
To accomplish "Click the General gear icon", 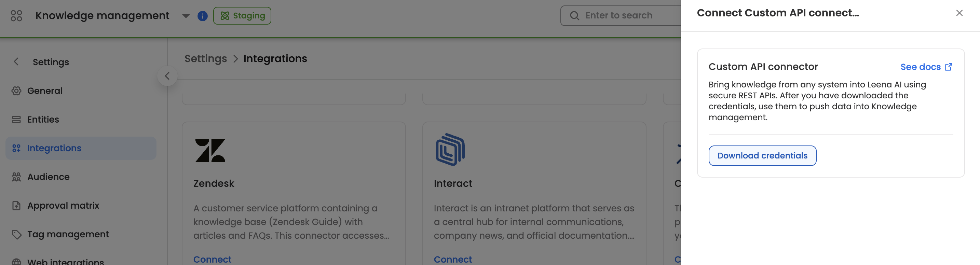I will [x=16, y=91].
